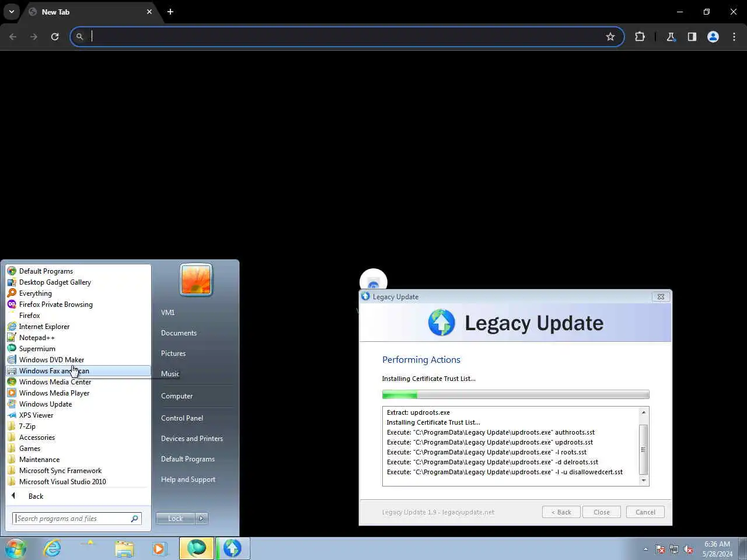Select the log line ending in disallowedcert.sst
Viewport: 747px width, 560px height.
[x=505, y=472]
